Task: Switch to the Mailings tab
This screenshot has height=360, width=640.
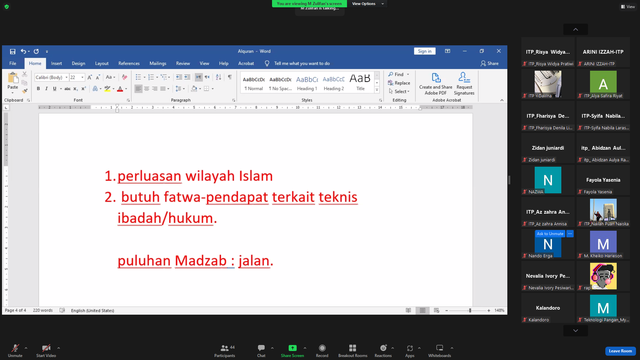Action: pos(158,64)
